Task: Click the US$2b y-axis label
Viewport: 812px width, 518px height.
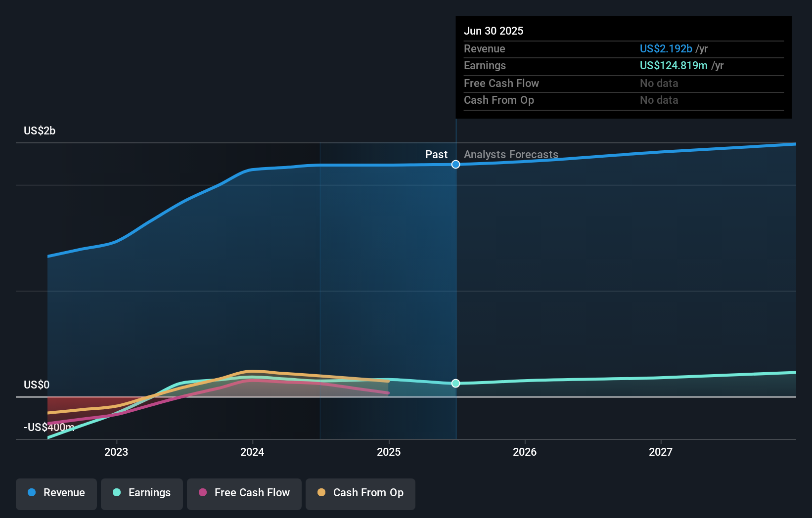Action: tap(40, 130)
